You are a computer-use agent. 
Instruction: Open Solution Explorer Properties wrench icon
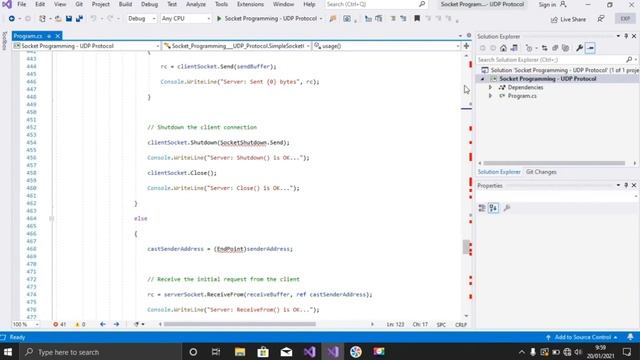[579, 48]
